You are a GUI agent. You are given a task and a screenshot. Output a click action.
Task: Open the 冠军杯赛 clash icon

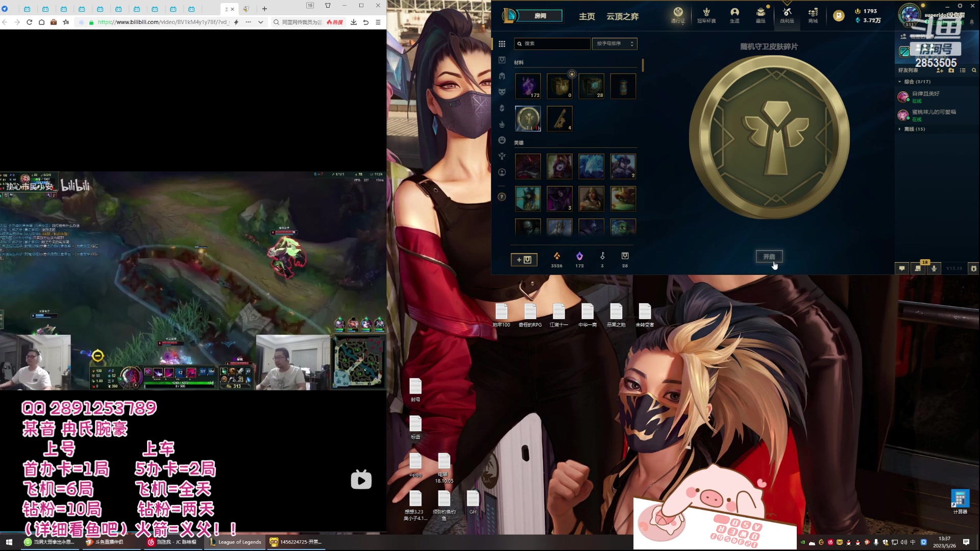pos(706,15)
